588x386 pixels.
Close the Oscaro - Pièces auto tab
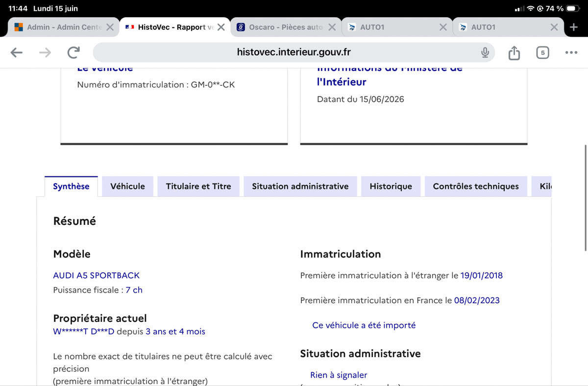[x=332, y=27]
